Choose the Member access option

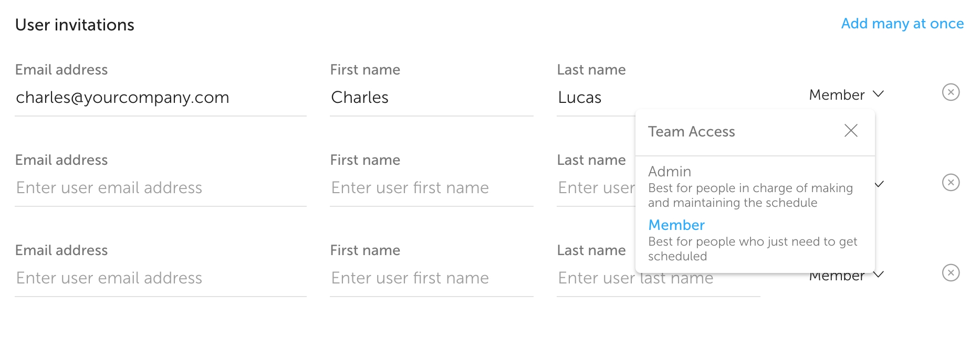[676, 225]
